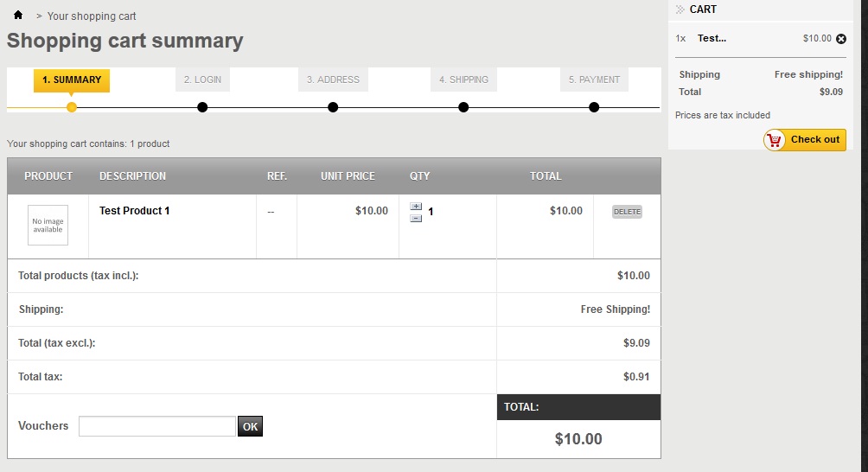This screenshot has height=472, width=868.
Task: Open the 'No image available' product thumbnail
Action: pyautogui.click(x=48, y=226)
